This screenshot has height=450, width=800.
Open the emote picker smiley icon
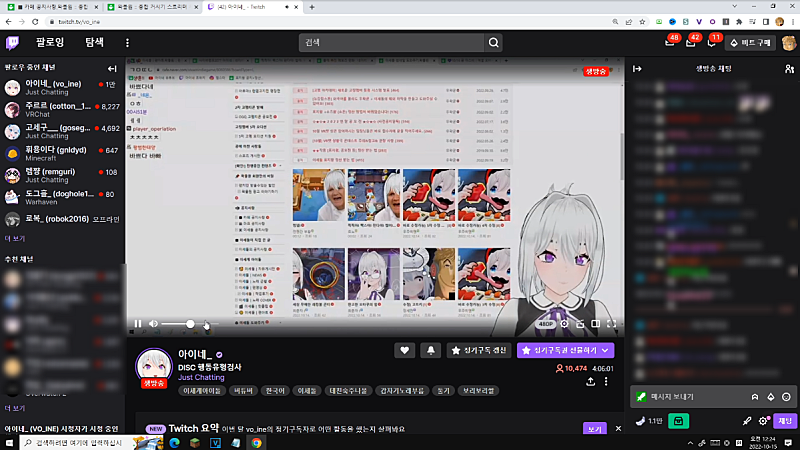point(786,396)
